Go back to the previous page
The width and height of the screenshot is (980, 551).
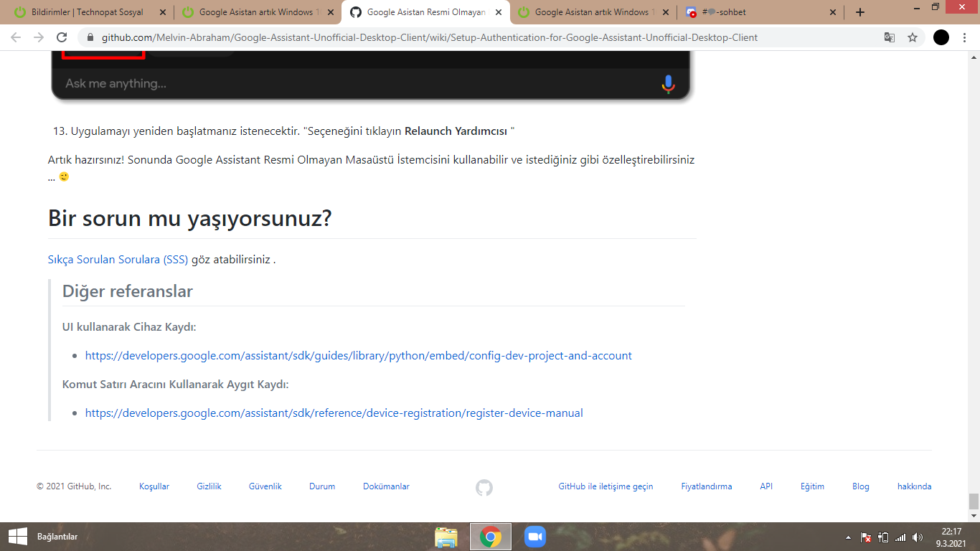click(x=17, y=37)
